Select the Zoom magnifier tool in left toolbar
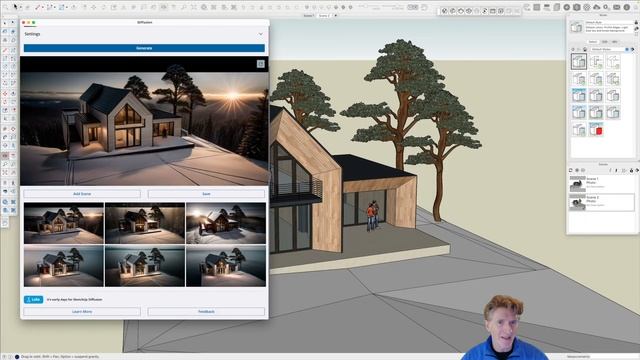 pos(5,164)
